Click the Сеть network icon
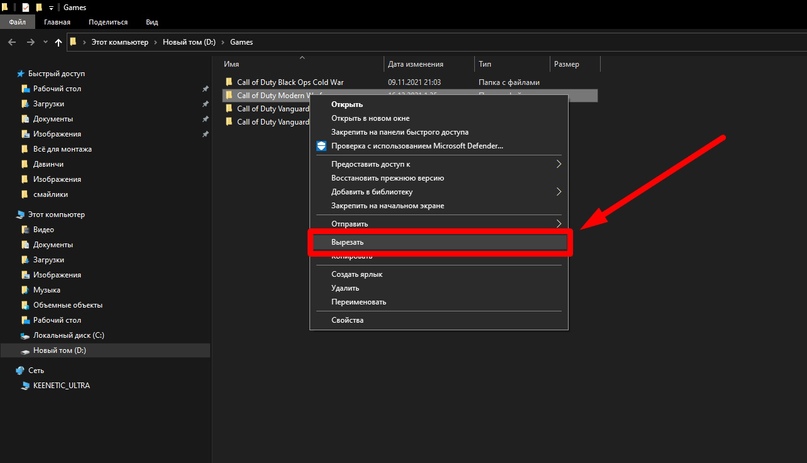 (x=20, y=370)
